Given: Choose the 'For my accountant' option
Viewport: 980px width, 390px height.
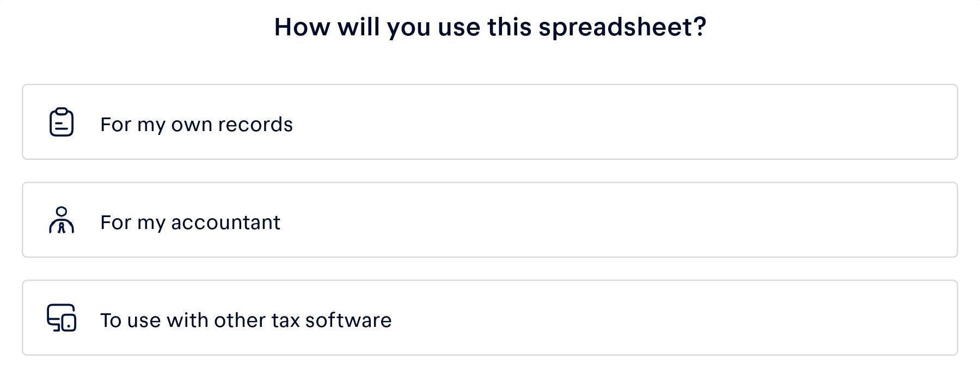Looking at the screenshot, I should point(490,220).
